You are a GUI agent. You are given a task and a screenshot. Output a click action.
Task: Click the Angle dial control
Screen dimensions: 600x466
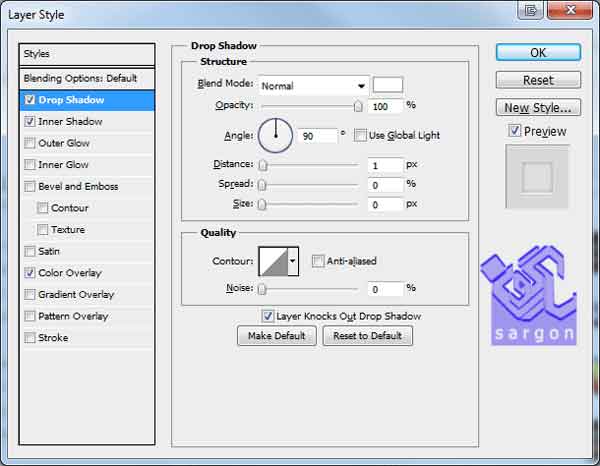[x=276, y=135]
